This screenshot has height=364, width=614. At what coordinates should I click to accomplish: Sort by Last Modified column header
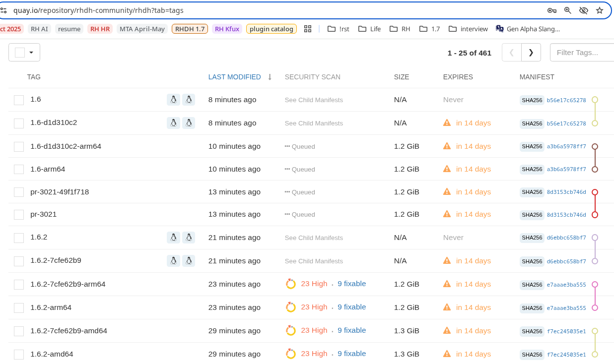(x=234, y=77)
